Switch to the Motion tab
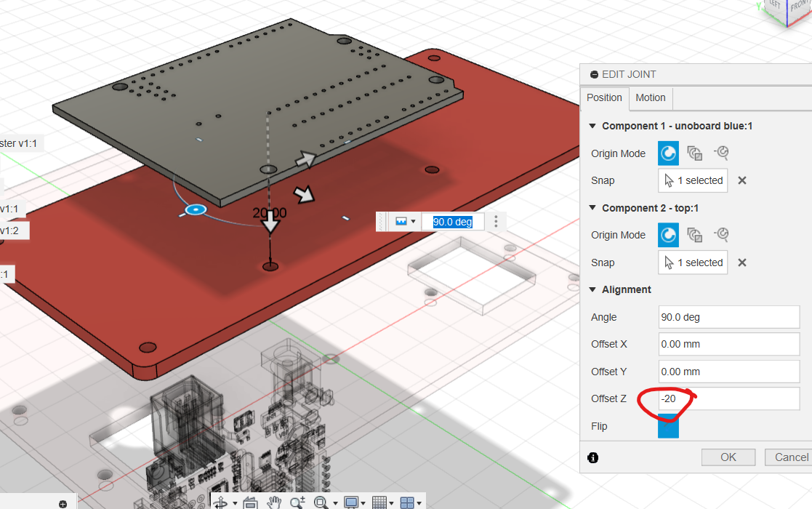The width and height of the screenshot is (812, 509). click(x=650, y=97)
